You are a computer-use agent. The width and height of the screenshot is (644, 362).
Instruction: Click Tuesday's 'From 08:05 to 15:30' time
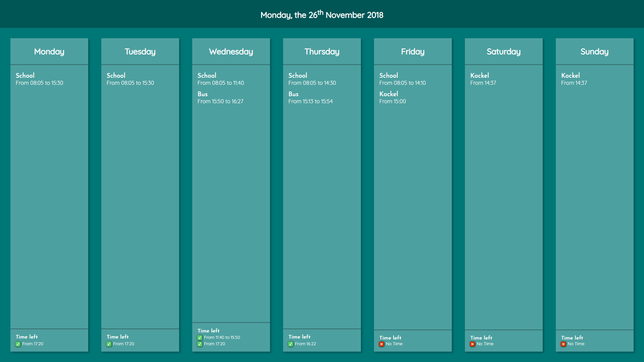tap(130, 83)
